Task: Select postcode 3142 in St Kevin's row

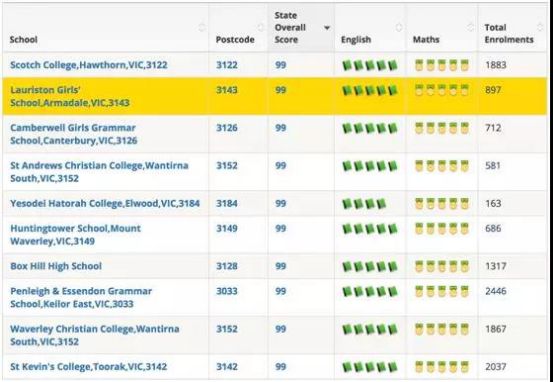Action: tap(227, 366)
